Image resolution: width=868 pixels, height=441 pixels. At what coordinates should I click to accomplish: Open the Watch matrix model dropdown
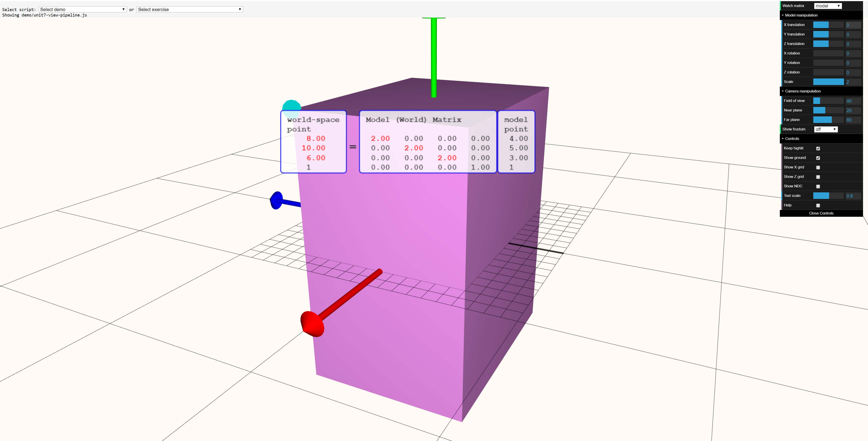click(828, 6)
